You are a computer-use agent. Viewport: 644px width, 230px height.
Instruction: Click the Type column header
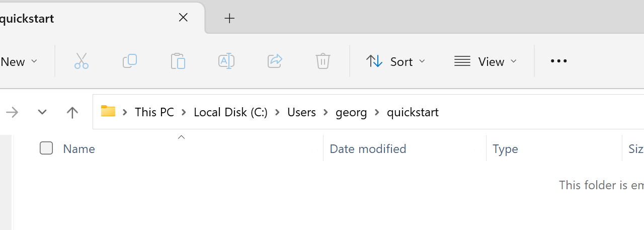pyautogui.click(x=505, y=149)
